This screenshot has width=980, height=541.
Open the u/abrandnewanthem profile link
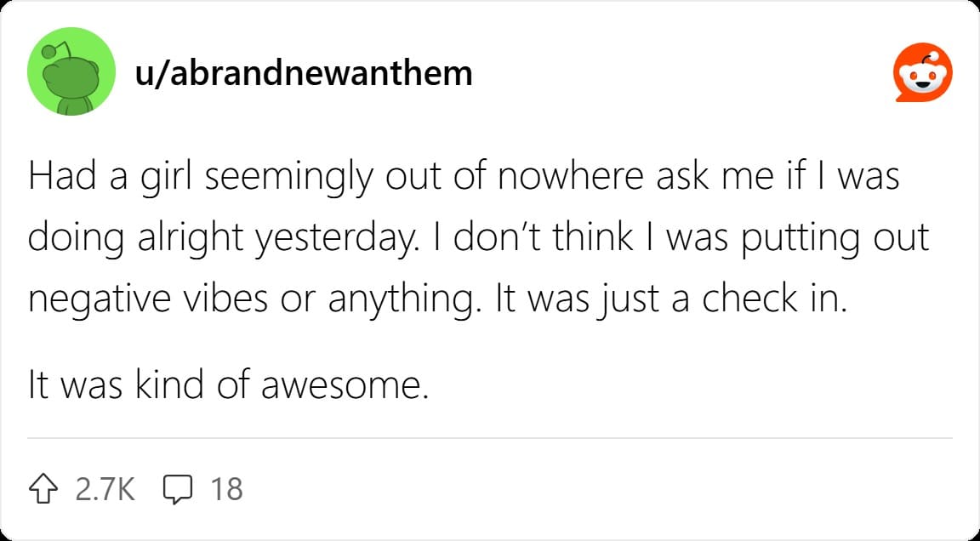pyautogui.click(x=304, y=73)
